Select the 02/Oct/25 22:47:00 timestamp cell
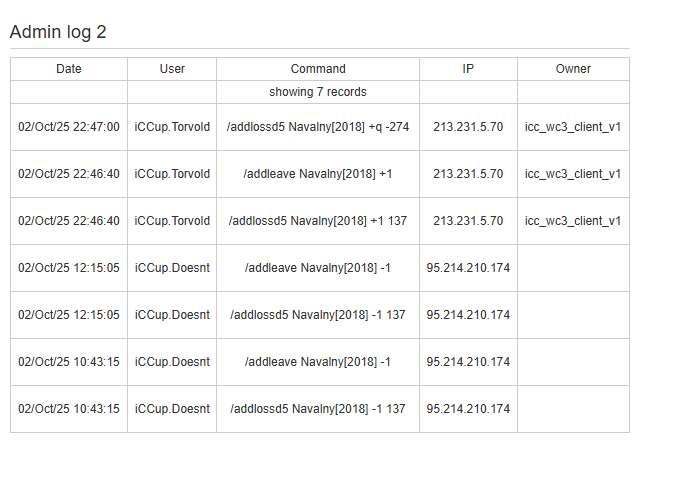Image resolution: width=685 pixels, height=477 pixels. pos(69,127)
